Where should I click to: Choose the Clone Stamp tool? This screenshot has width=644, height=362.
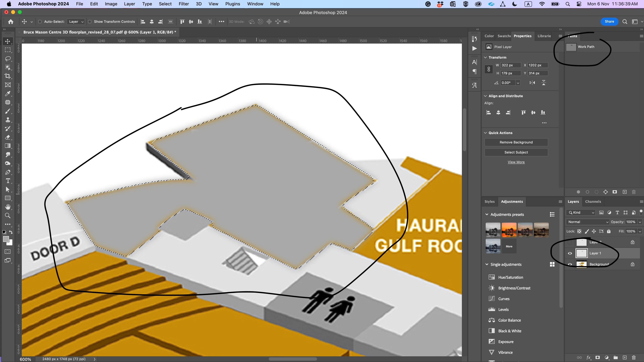click(x=8, y=120)
